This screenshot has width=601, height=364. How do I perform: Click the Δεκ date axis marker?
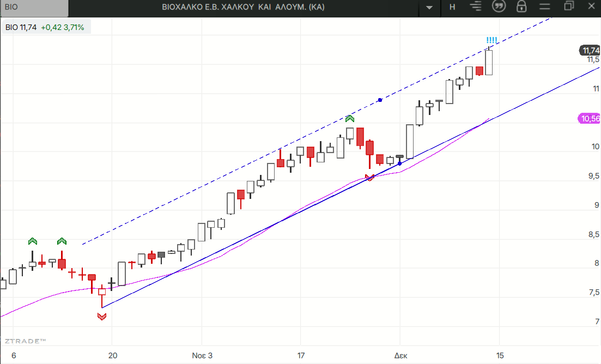(x=400, y=355)
